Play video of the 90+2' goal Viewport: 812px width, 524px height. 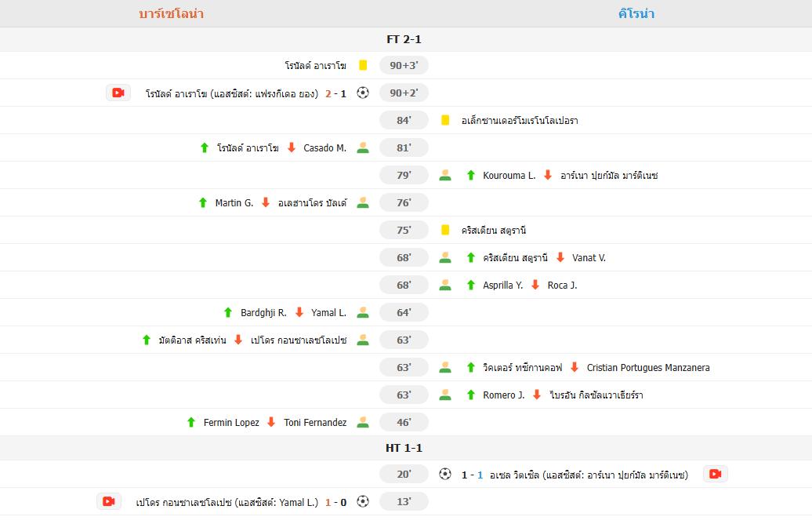(x=118, y=93)
